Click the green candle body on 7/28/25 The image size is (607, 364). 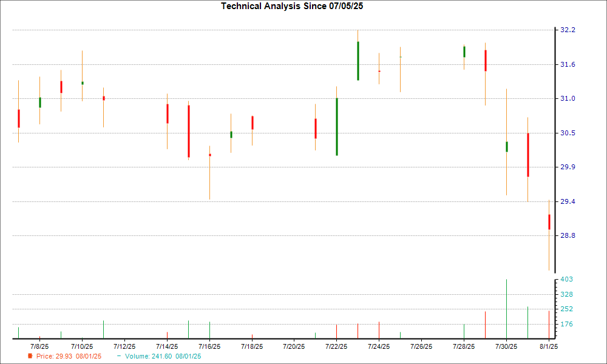point(464,52)
